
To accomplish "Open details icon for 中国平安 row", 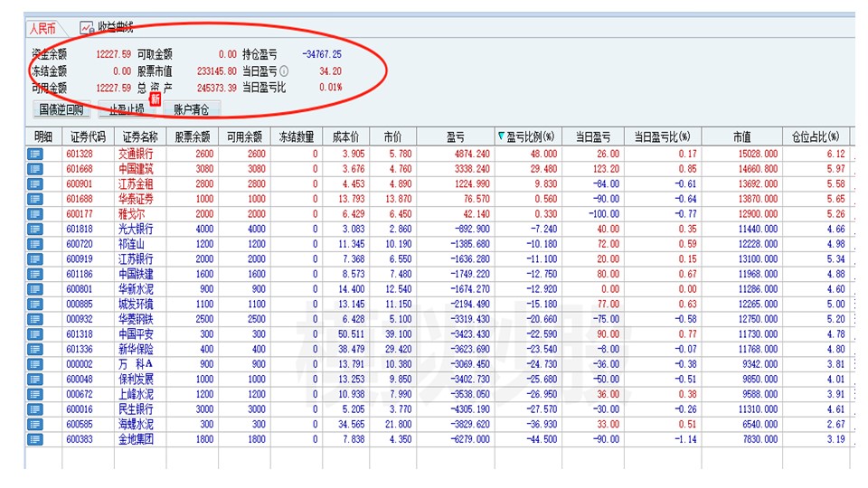I will (x=35, y=334).
